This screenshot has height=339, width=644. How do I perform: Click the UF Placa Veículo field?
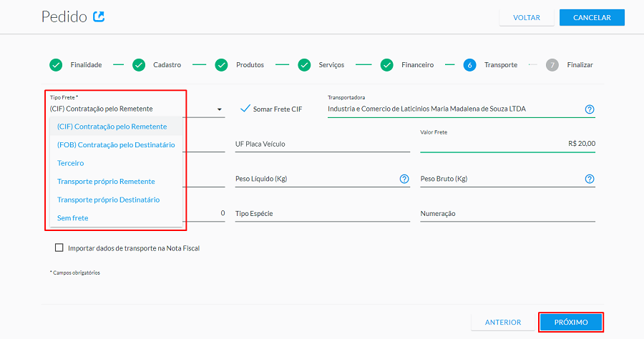[323, 144]
